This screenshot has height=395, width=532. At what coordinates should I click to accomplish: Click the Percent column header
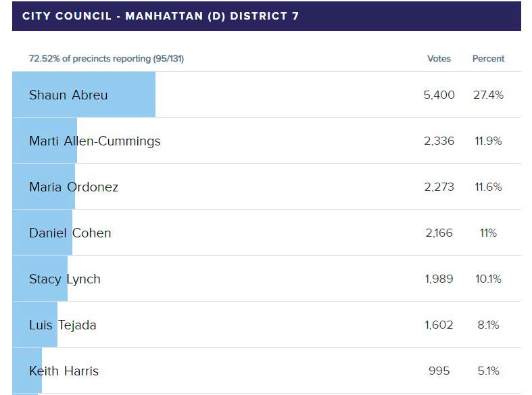pyautogui.click(x=488, y=59)
